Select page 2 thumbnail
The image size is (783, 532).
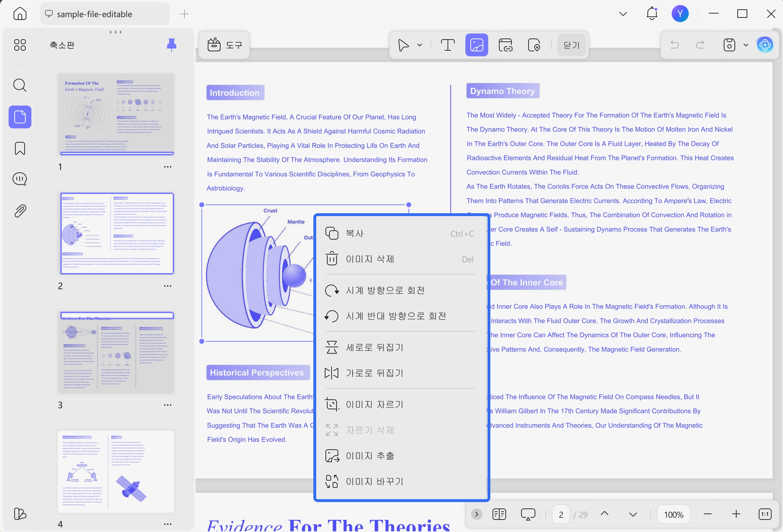(117, 234)
